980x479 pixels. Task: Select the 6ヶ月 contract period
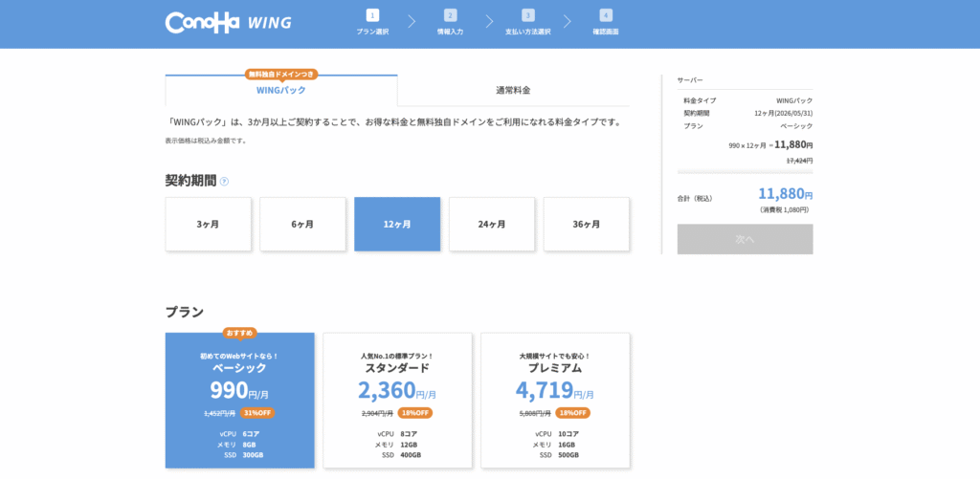(302, 224)
